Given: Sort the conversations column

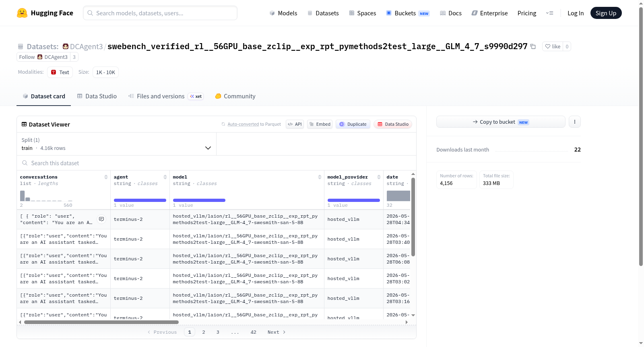Looking at the screenshot, I should coord(106,177).
